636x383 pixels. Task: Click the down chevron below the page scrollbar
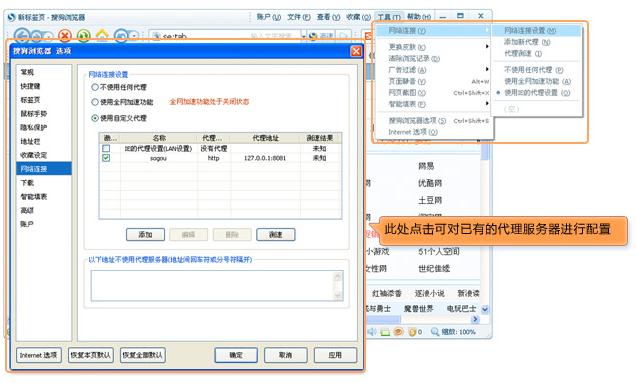485,309
